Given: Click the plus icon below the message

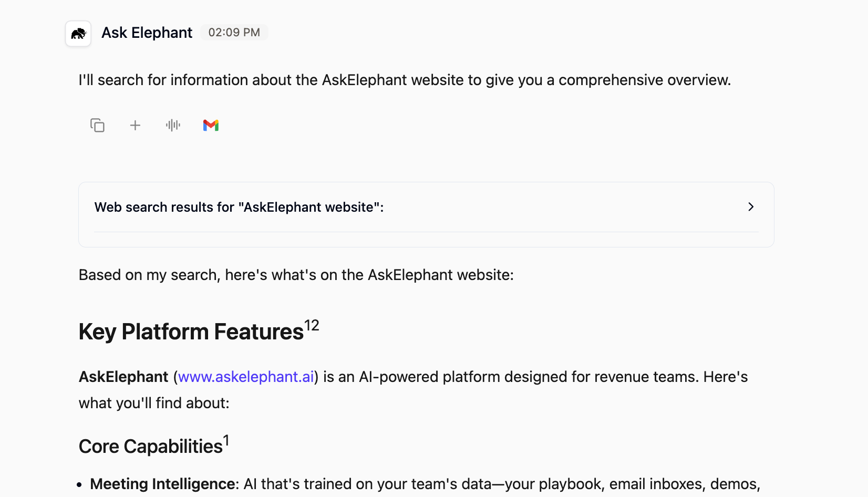Looking at the screenshot, I should [135, 125].
